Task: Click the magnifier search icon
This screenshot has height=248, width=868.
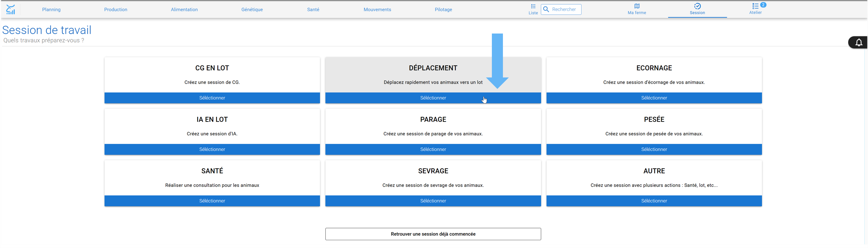Action: [546, 9]
